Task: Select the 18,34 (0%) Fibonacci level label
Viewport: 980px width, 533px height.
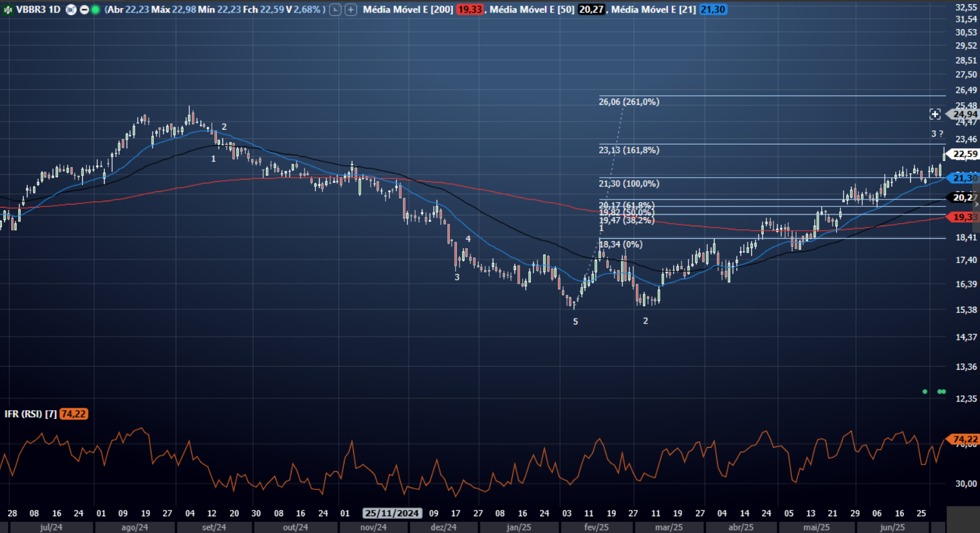Action: point(621,244)
